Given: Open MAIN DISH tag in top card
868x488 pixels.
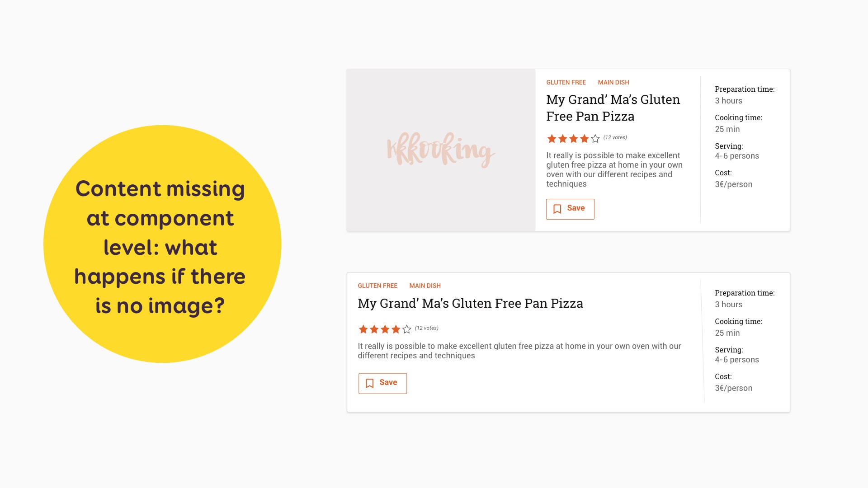Looking at the screenshot, I should point(613,82).
